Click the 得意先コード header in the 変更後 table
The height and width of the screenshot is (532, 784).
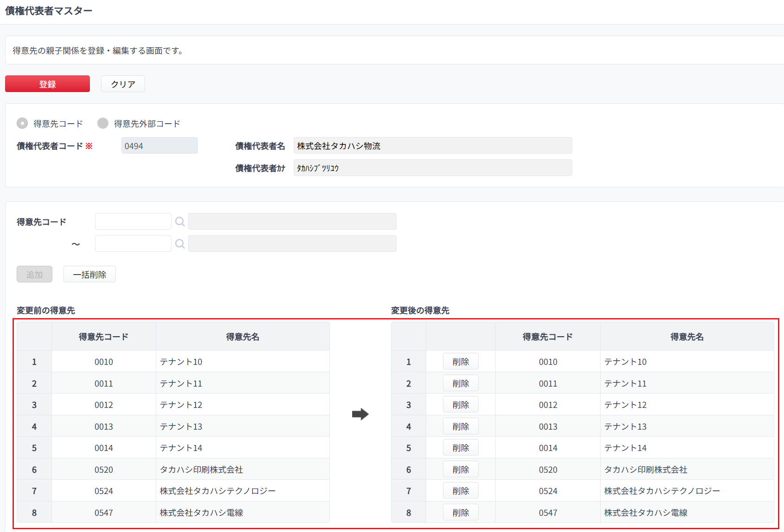pos(548,337)
